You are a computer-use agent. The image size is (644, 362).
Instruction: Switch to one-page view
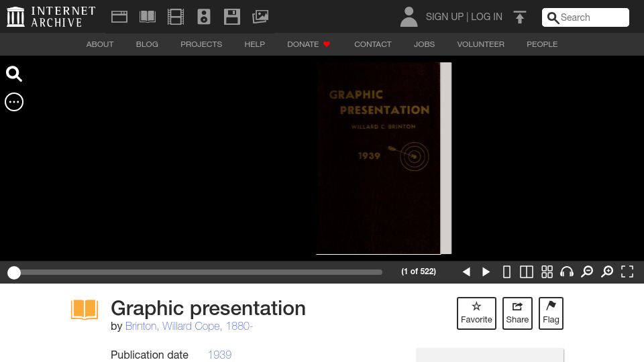(x=506, y=271)
